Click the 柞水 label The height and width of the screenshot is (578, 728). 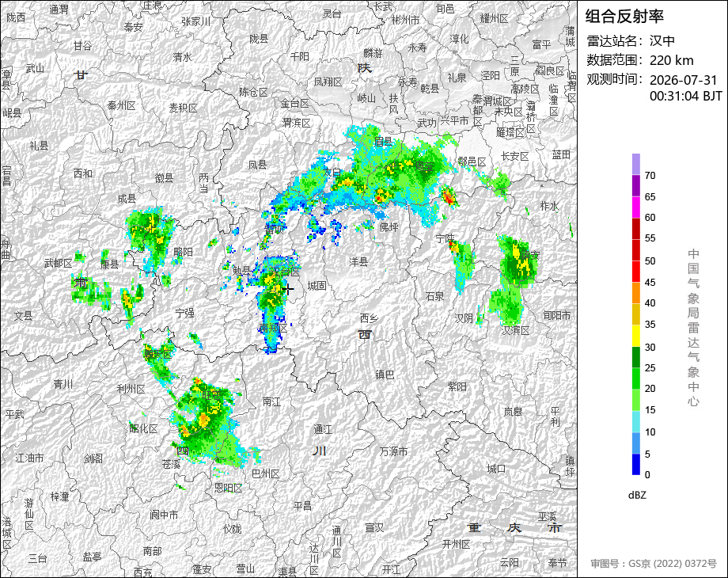[x=550, y=205]
